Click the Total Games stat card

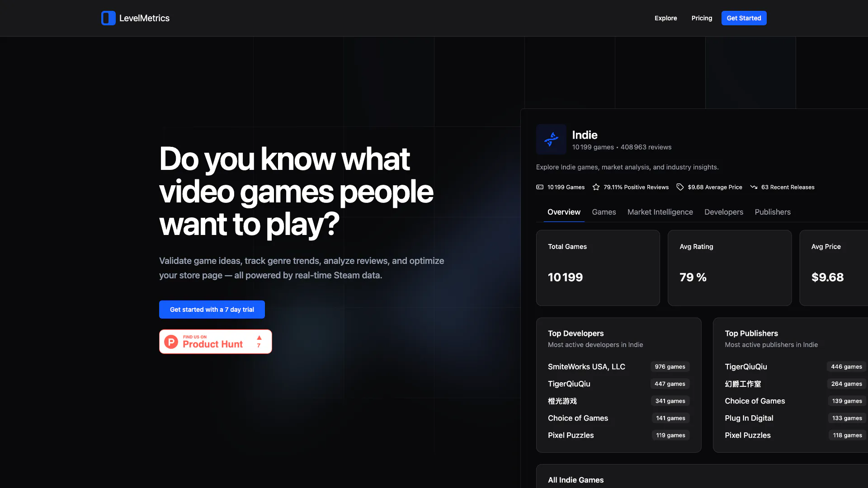pyautogui.click(x=598, y=268)
